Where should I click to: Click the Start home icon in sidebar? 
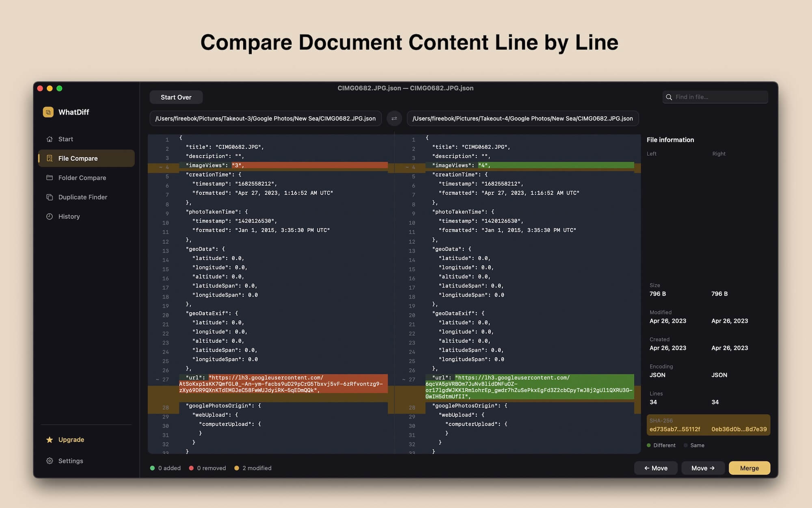click(x=50, y=139)
